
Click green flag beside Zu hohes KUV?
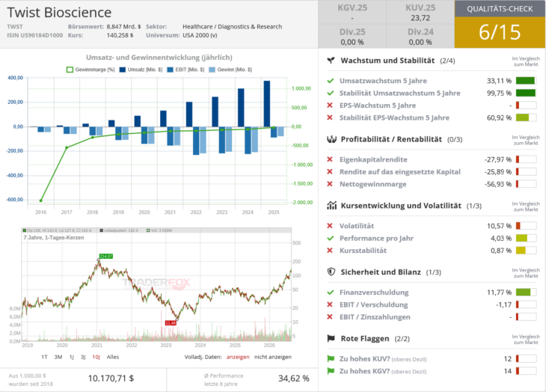(331, 358)
